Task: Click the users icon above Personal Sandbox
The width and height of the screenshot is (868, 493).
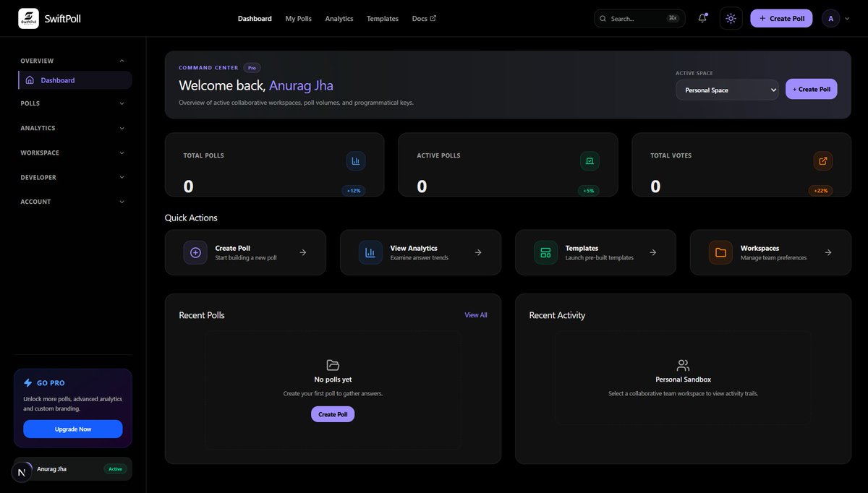Action: point(683,365)
